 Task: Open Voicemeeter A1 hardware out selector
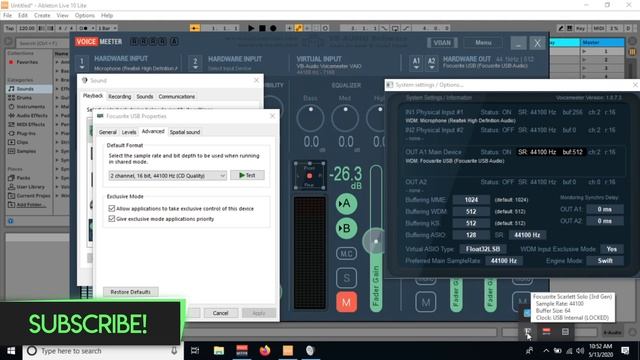point(416,63)
